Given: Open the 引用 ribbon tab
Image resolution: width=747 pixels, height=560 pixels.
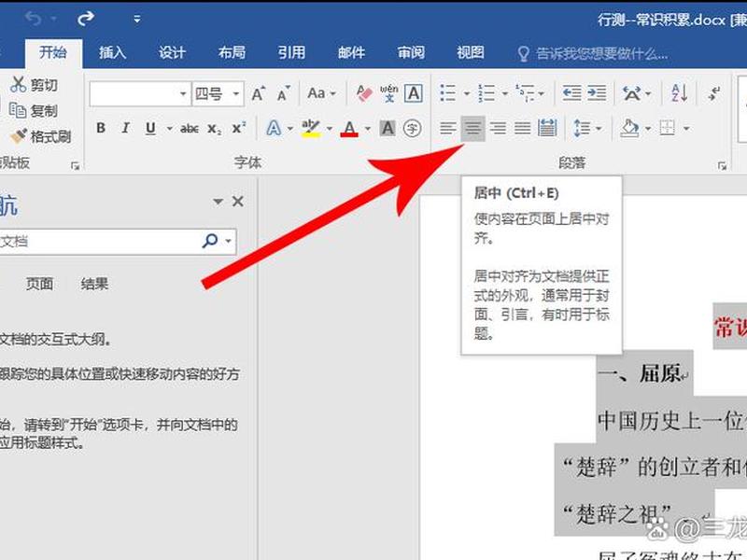Looking at the screenshot, I should click(291, 52).
